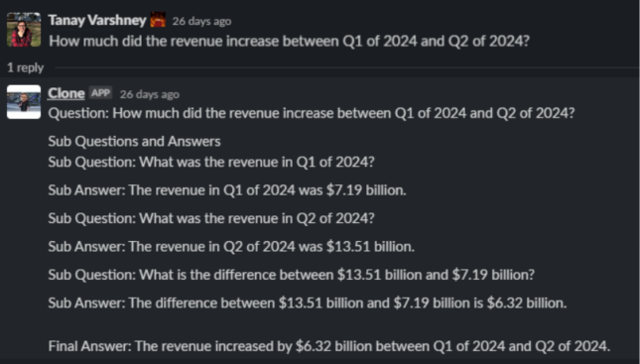
Task: Click the $7.19 billion Q1 sub answer
Action: (x=227, y=190)
